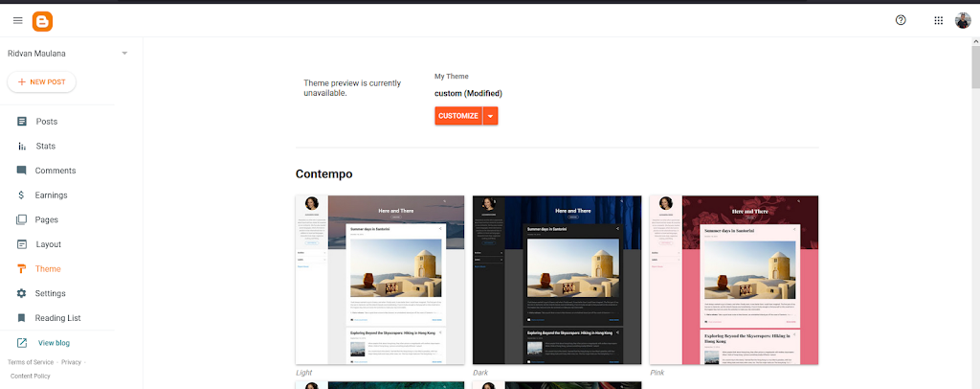The height and width of the screenshot is (389, 980).
Task: Click the Reading List bookmark icon
Action: click(22, 318)
